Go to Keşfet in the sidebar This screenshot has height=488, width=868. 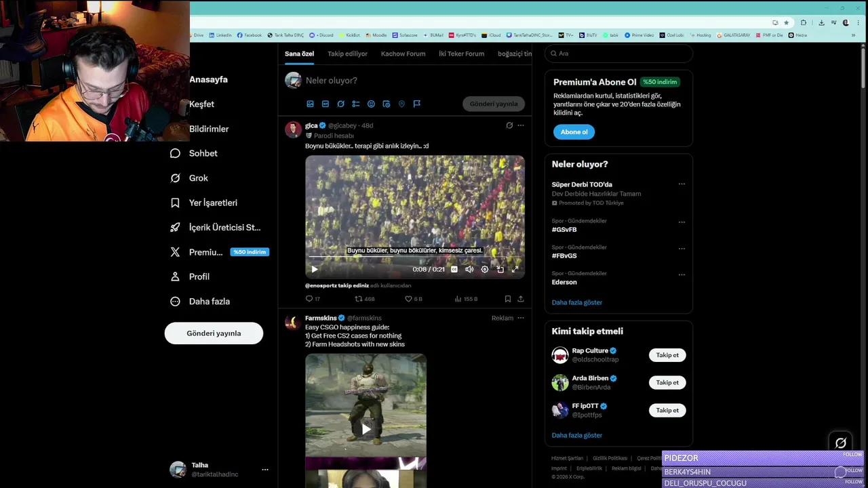[201, 104]
